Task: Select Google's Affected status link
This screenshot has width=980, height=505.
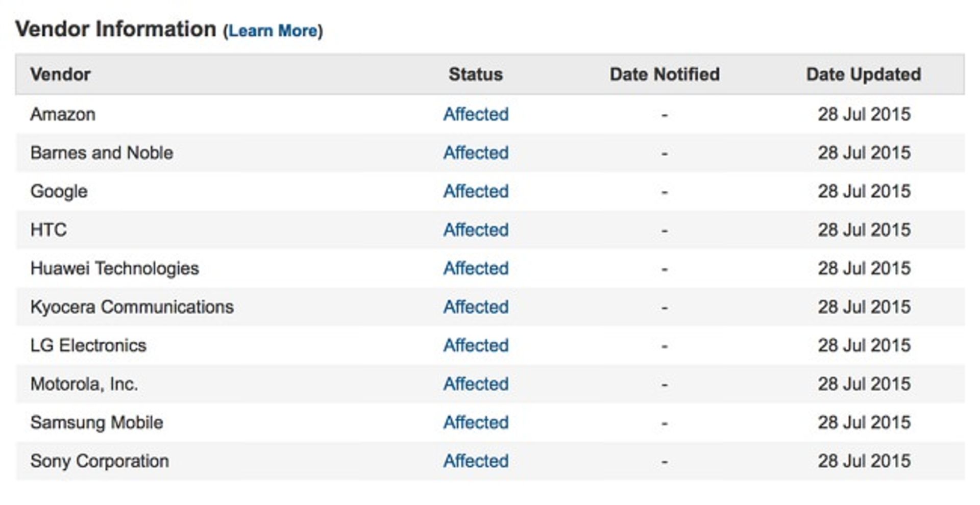Action: tap(476, 191)
